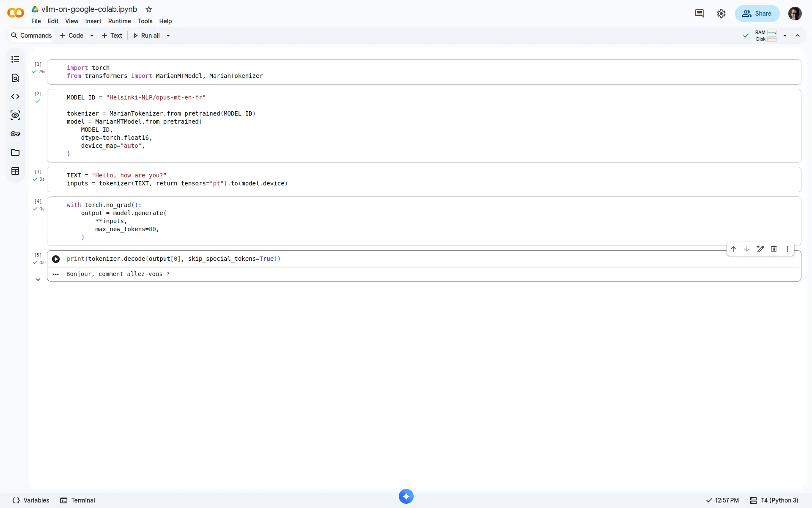Run cell 5 with the play button
The height and width of the screenshot is (508, 812).
56,259
